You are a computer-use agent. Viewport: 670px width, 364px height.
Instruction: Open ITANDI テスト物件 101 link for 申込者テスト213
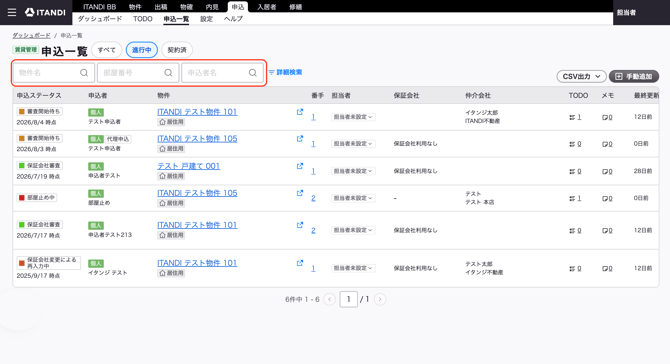coord(197,225)
